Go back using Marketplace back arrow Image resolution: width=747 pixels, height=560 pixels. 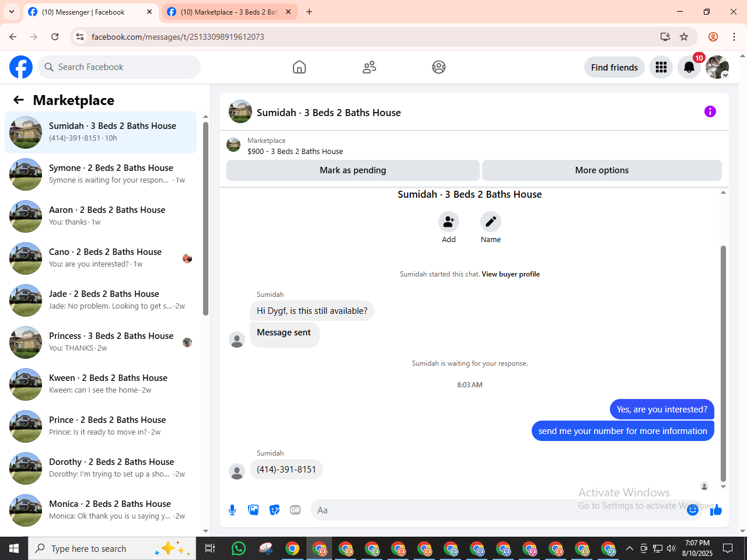pos(19,100)
